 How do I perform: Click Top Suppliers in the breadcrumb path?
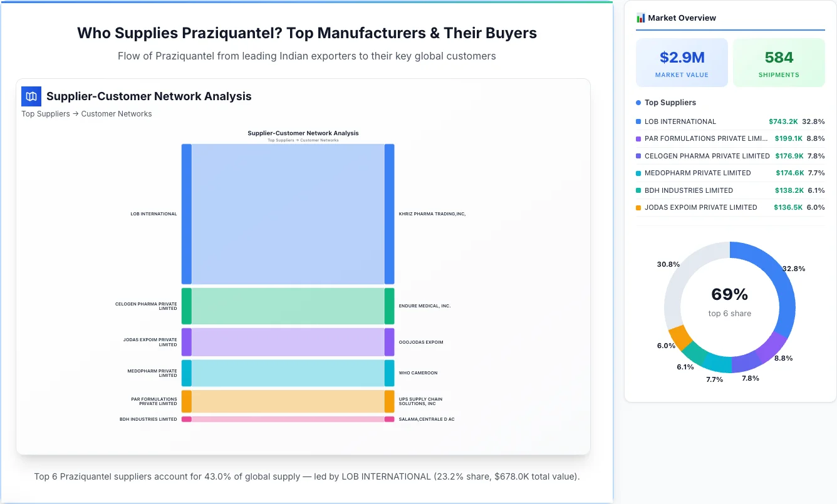[x=46, y=114]
